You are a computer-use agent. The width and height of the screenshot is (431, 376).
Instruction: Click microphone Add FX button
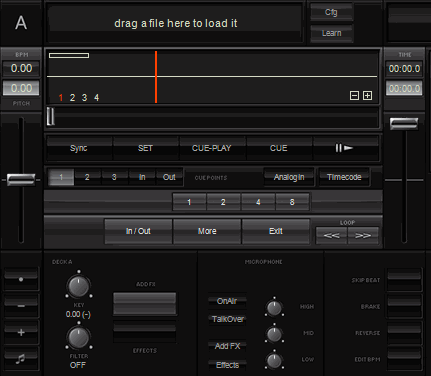(x=227, y=346)
